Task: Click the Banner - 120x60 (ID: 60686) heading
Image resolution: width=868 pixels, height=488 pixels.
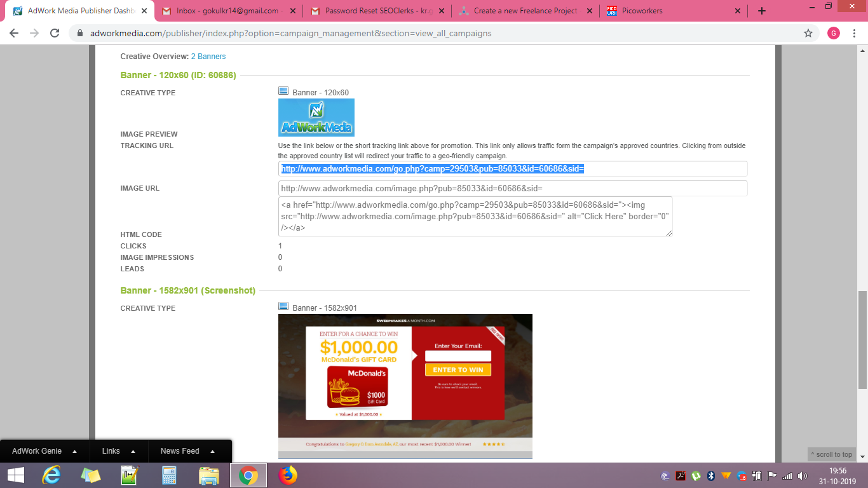Action: tap(179, 75)
